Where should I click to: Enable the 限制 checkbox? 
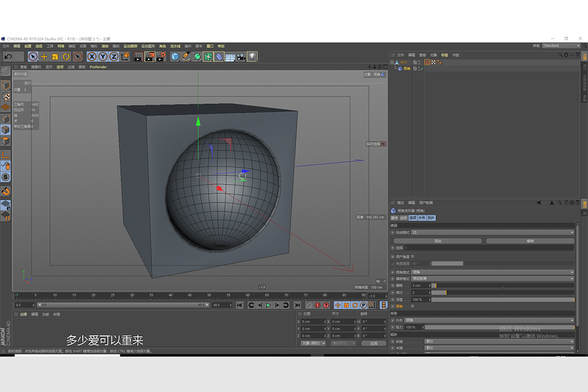tap(413, 306)
